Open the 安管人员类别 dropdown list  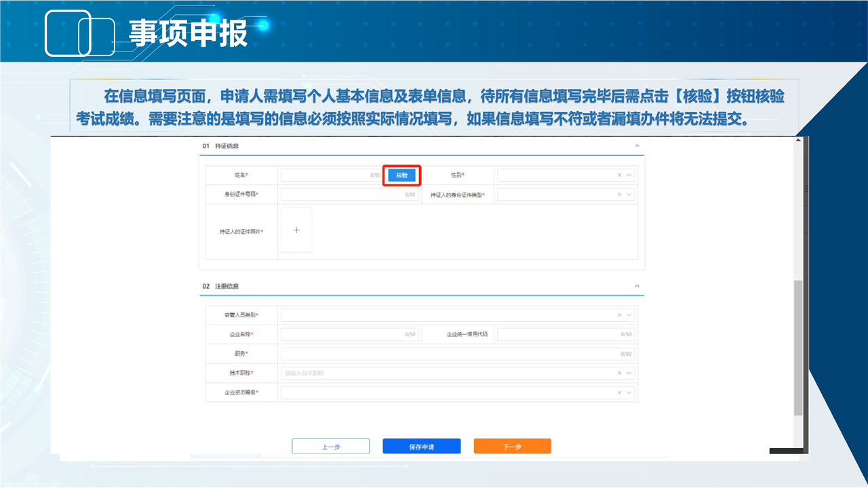click(x=629, y=315)
